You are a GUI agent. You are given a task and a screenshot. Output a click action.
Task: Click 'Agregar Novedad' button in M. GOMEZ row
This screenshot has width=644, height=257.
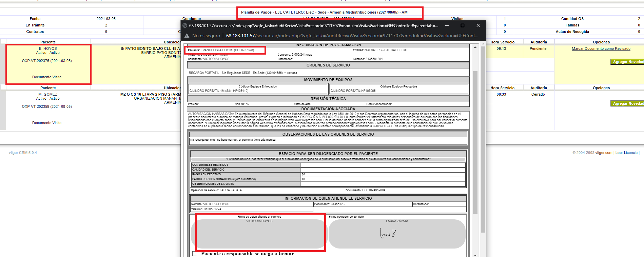tap(627, 103)
